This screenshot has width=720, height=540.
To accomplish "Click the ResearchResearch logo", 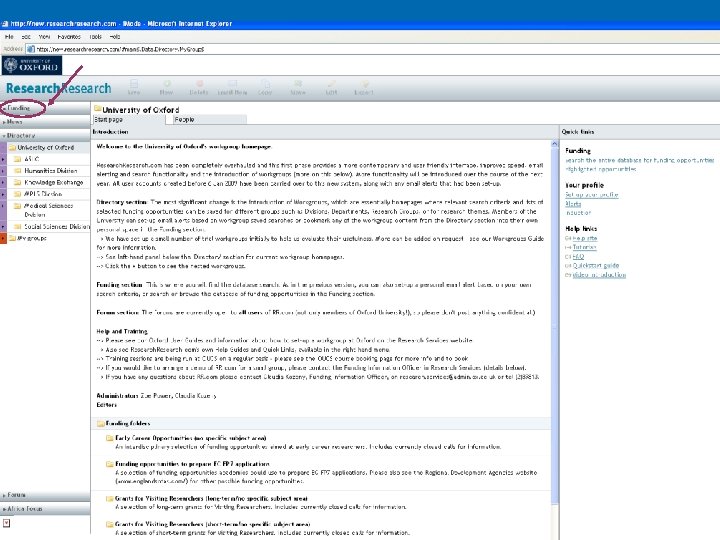I will tap(58, 88).
